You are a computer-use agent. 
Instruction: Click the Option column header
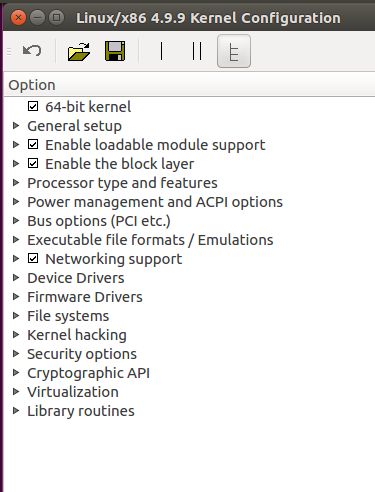[x=189, y=85]
